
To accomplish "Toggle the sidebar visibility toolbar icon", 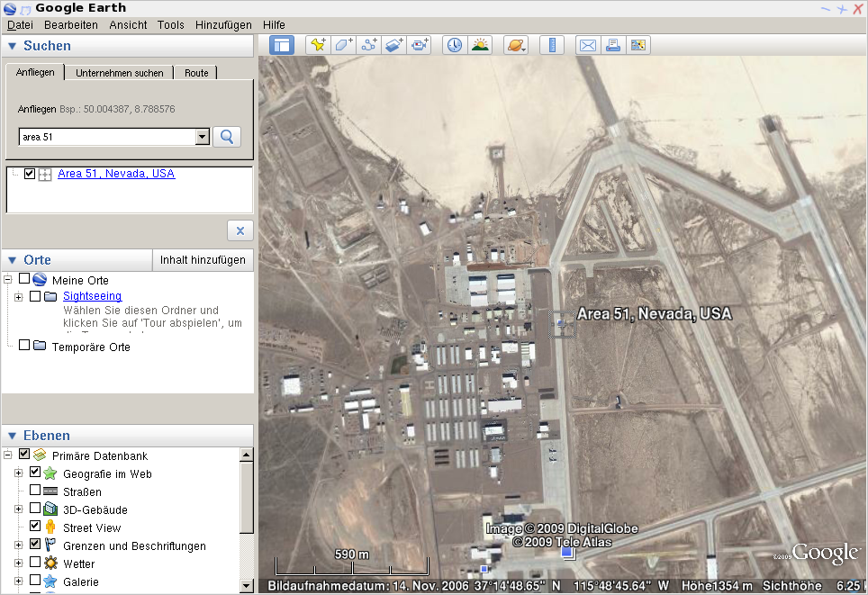I will (x=282, y=45).
